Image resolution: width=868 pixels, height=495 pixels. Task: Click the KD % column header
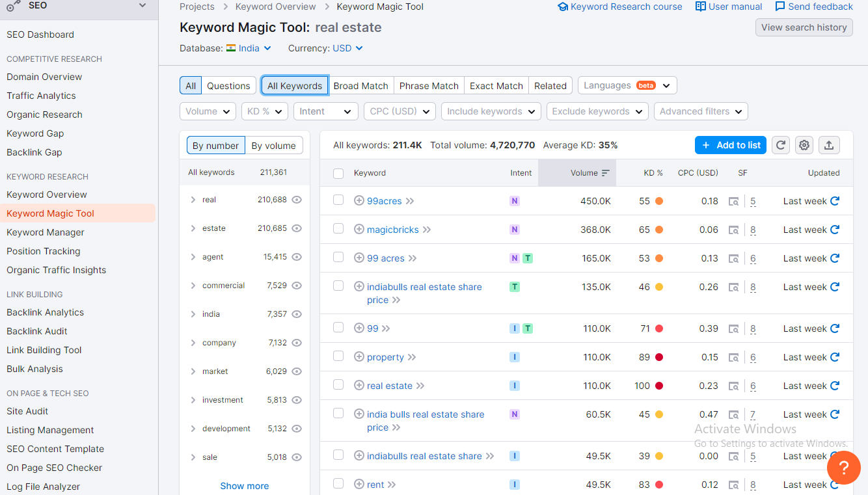pos(653,173)
